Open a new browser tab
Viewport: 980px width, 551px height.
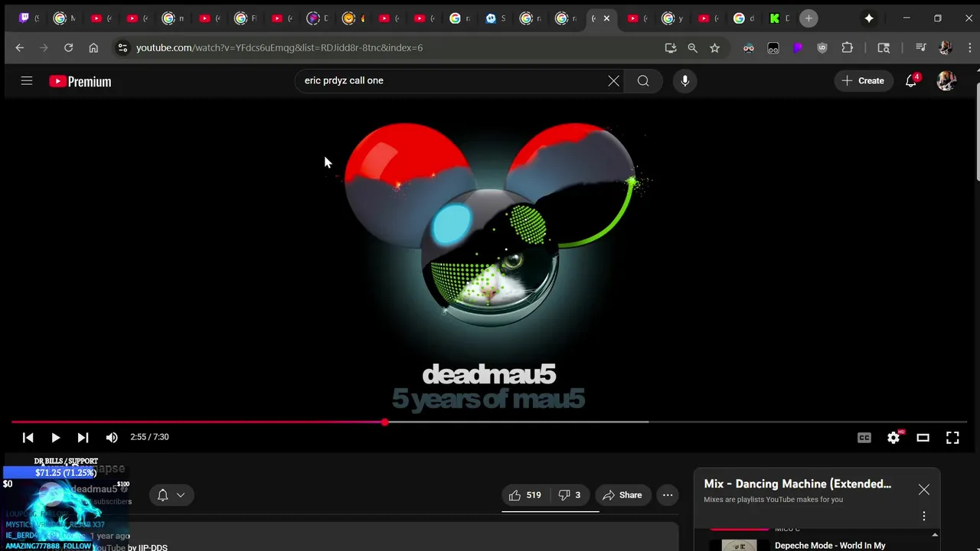click(808, 18)
